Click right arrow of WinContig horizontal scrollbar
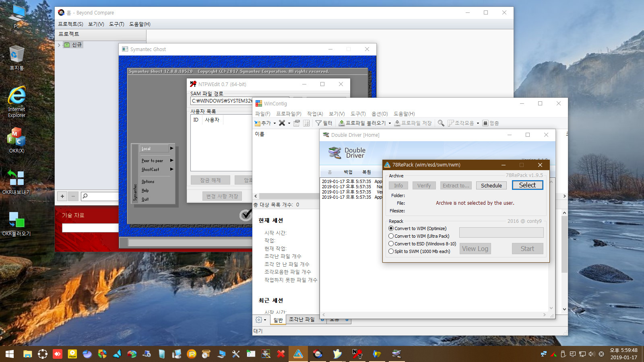Screen dimensions: 644x362 (x=564, y=196)
